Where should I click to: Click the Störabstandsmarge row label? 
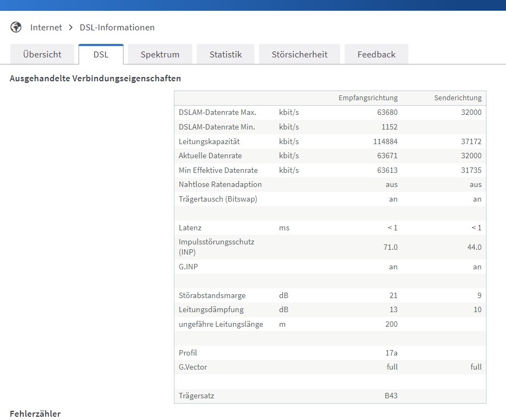pos(212,295)
